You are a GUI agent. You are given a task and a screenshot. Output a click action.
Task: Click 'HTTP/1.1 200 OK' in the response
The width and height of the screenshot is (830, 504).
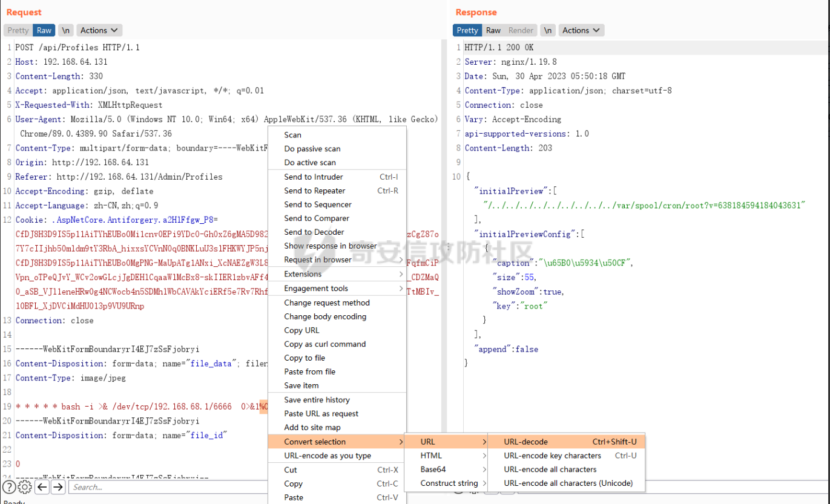tap(499, 47)
